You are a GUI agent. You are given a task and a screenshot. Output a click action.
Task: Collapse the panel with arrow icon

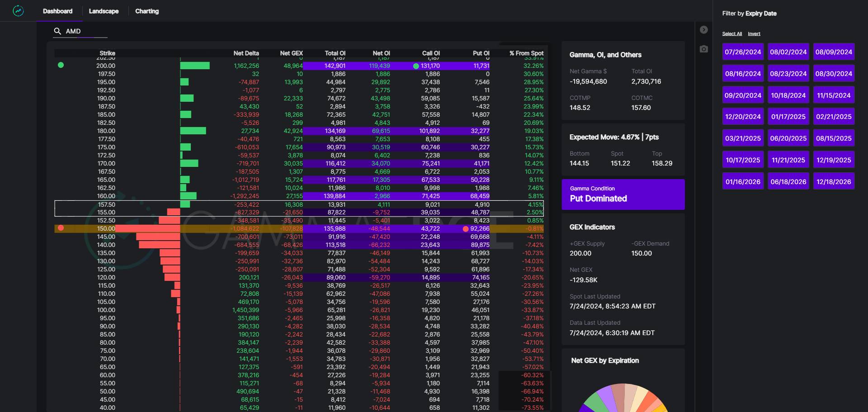(x=704, y=30)
